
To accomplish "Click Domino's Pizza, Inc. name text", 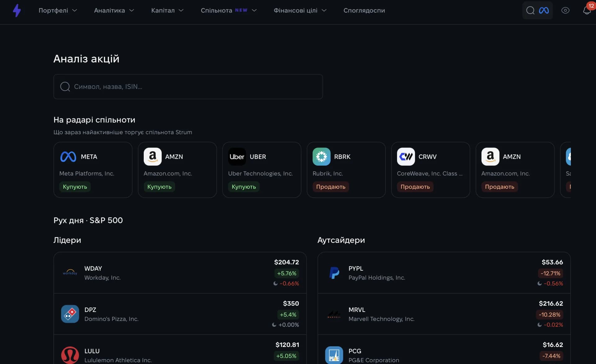I will [111, 319].
